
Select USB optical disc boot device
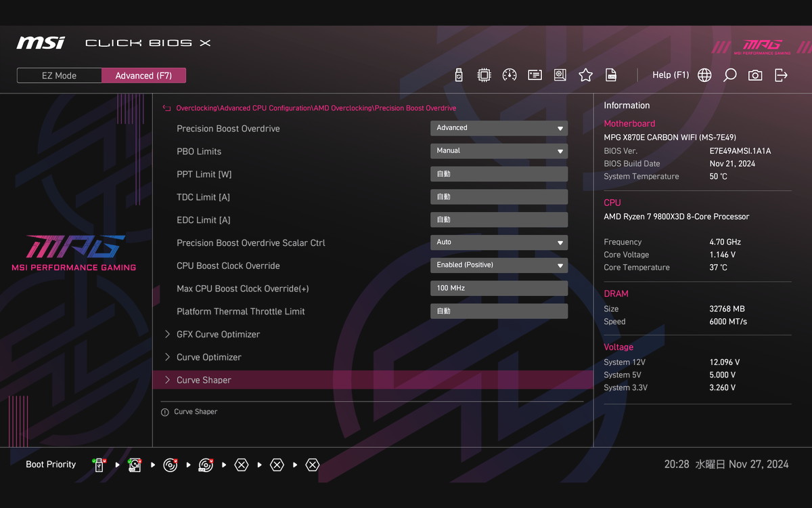click(x=206, y=465)
